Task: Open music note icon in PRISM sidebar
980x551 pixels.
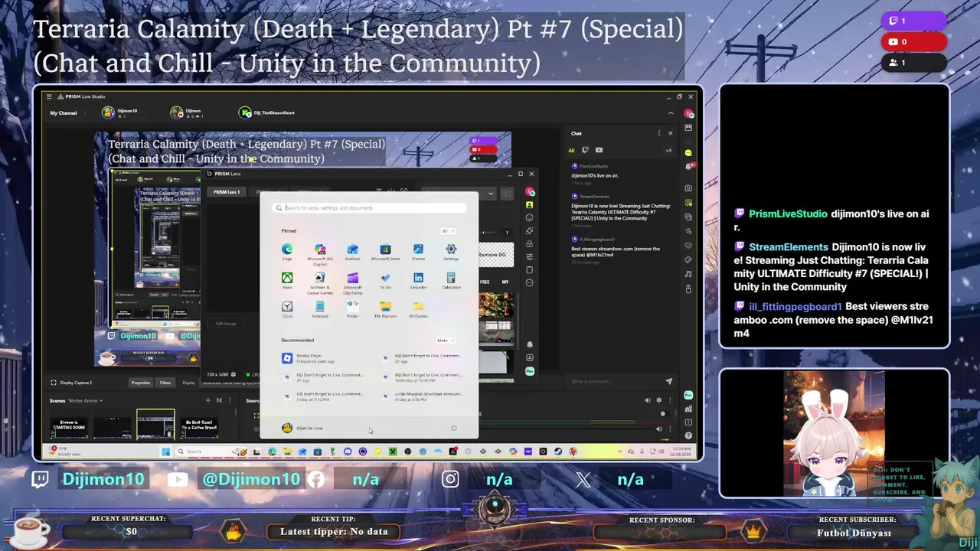Action: point(689,274)
